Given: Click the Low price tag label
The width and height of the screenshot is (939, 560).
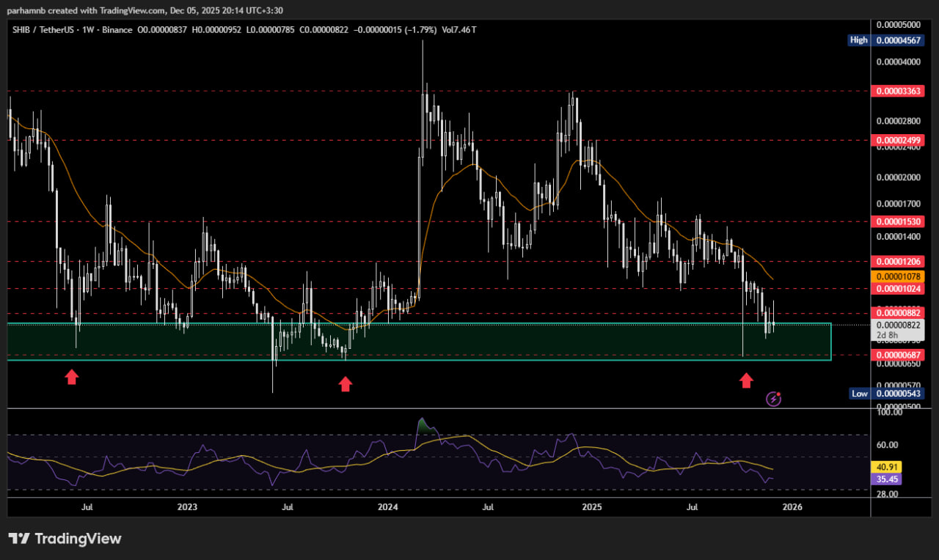Looking at the screenshot, I should pos(860,394).
